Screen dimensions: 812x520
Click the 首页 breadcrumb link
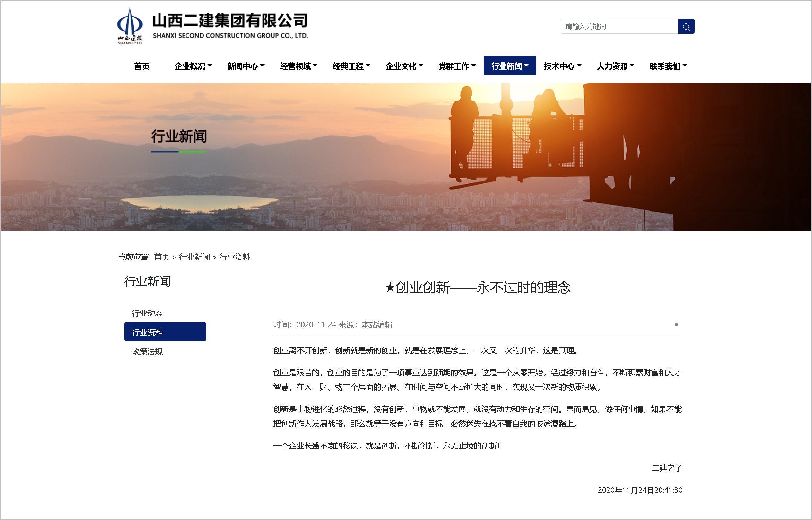161,257
